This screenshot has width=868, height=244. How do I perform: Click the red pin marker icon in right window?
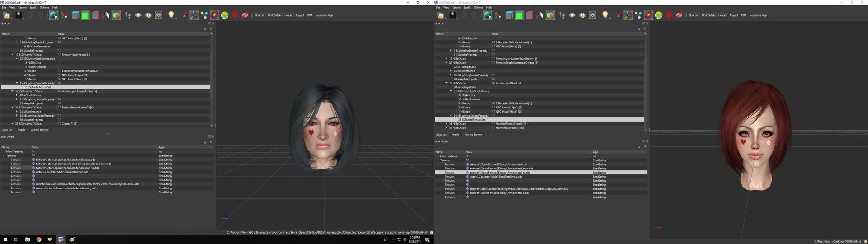[669, 15]
